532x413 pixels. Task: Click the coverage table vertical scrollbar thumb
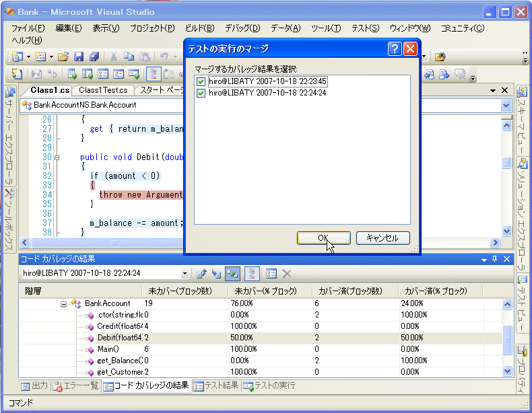[x=507, y=339]
